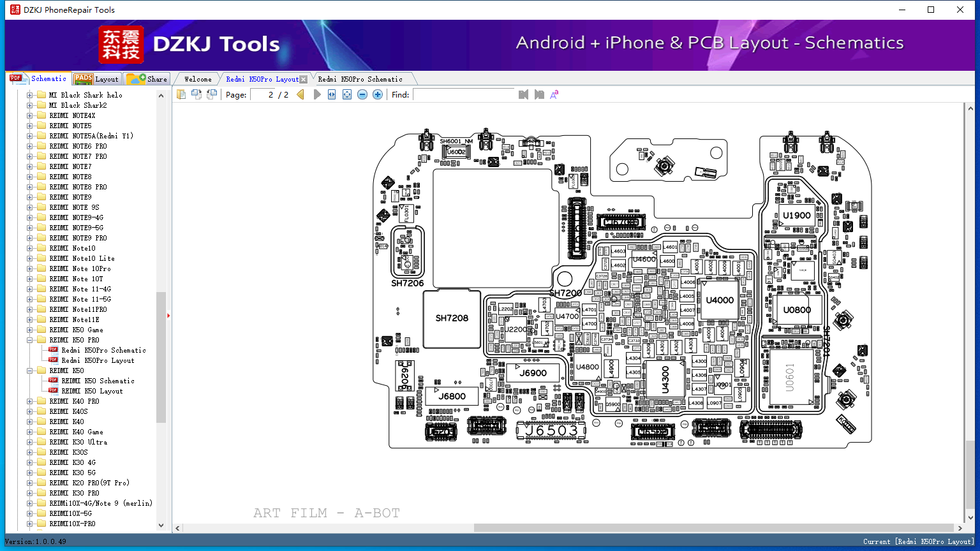Expand the REDMI K20 PRO(9T Pro) folder

pos(29,483)
